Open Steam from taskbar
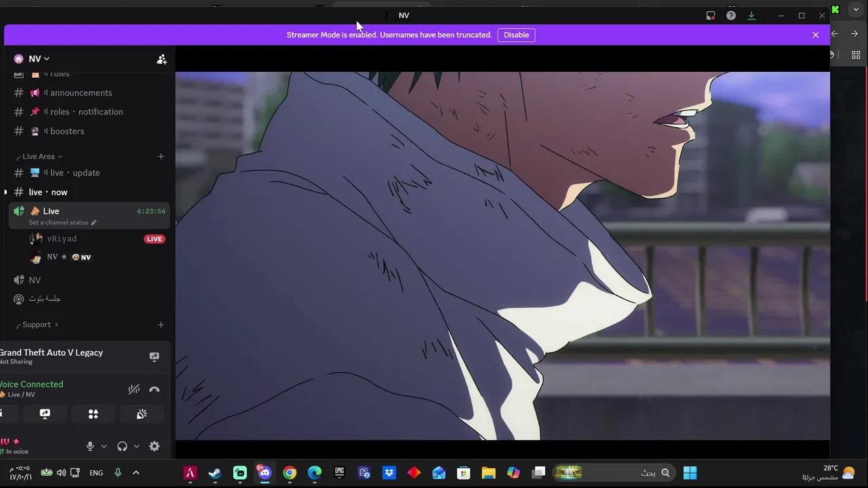This screenshot has height=488, width=868. tap(215, 473)
